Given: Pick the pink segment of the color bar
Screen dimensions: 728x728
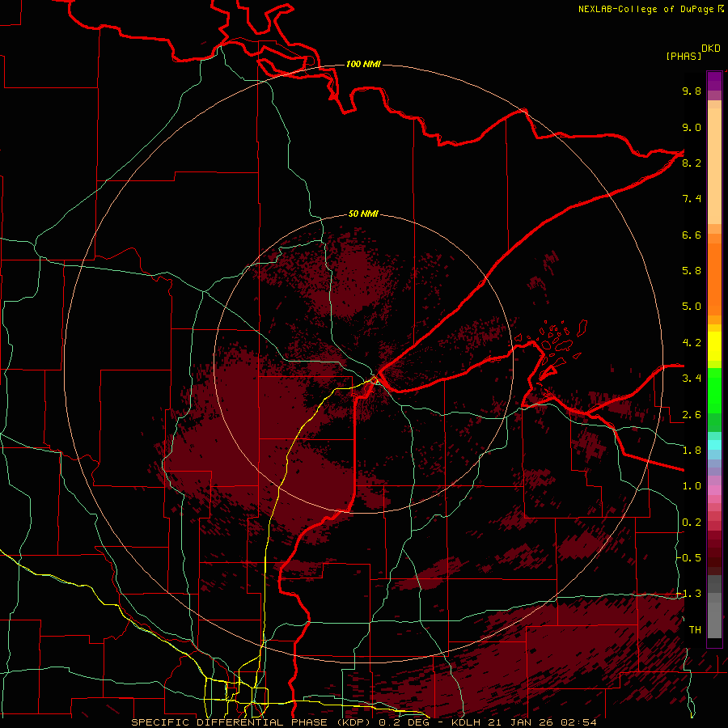Looking at the screenshot, I should point(714,490).
